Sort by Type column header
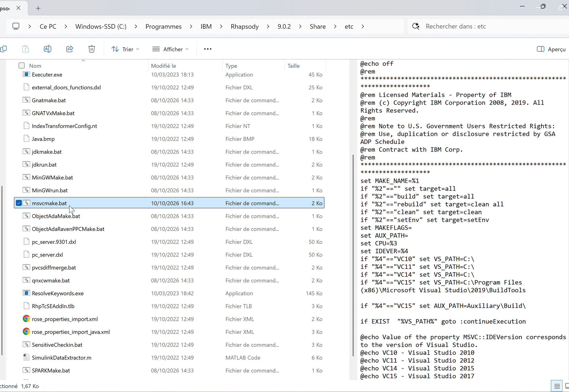569x392 pixels. pos(254,66)
